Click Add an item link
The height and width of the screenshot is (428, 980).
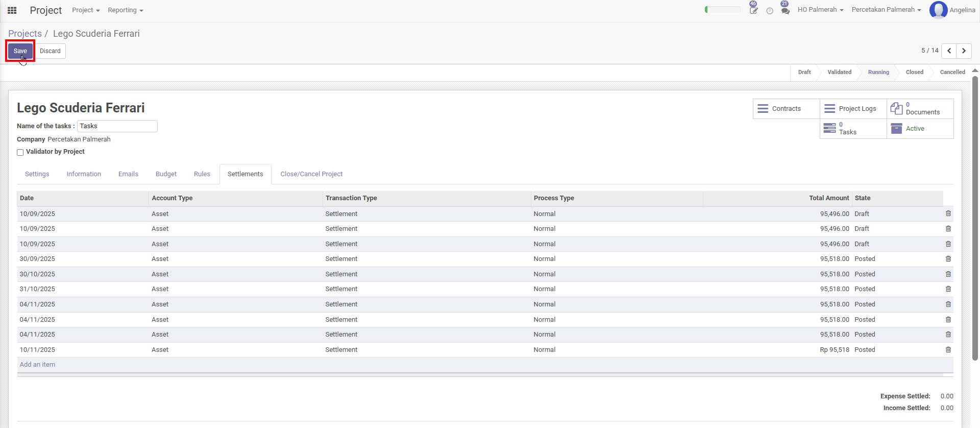pyautogui.click(x=37, y=365)
